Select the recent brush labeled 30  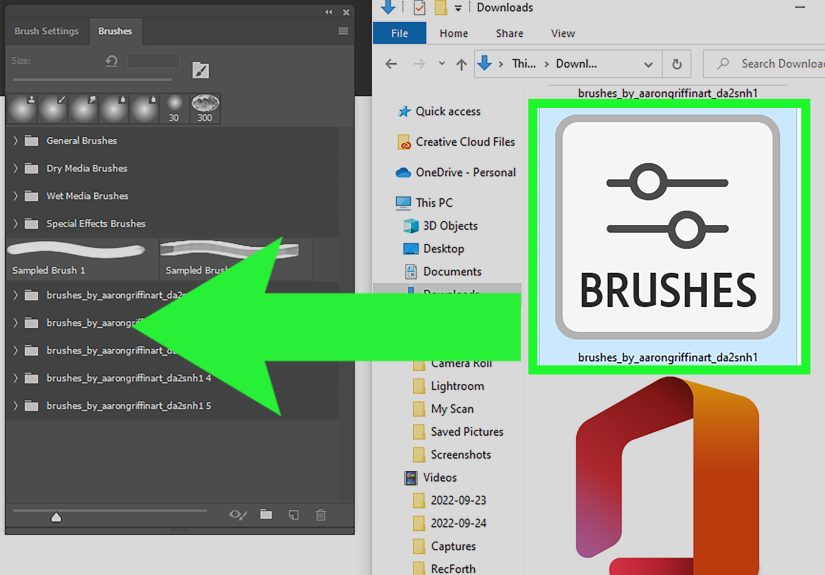click(174, 109)
